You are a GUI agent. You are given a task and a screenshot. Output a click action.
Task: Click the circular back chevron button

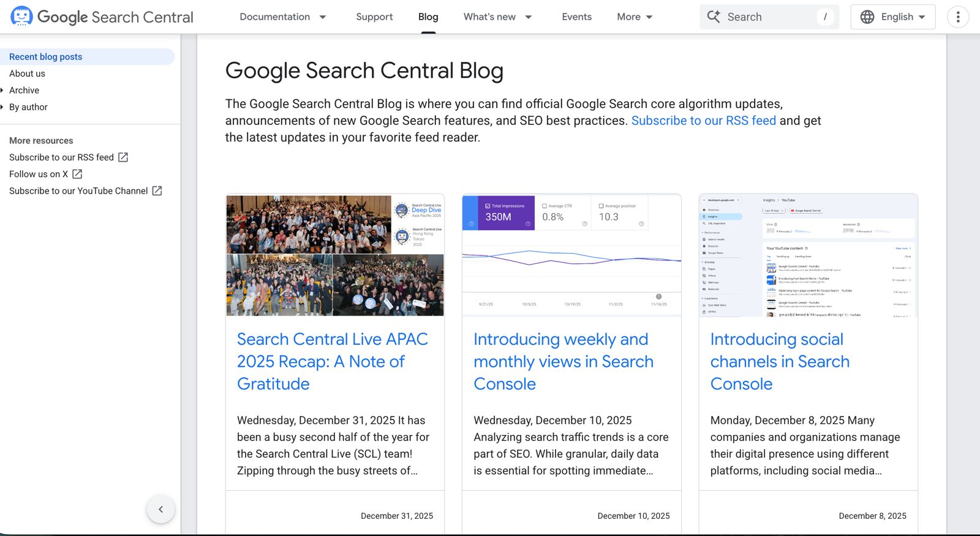[160, 509]
